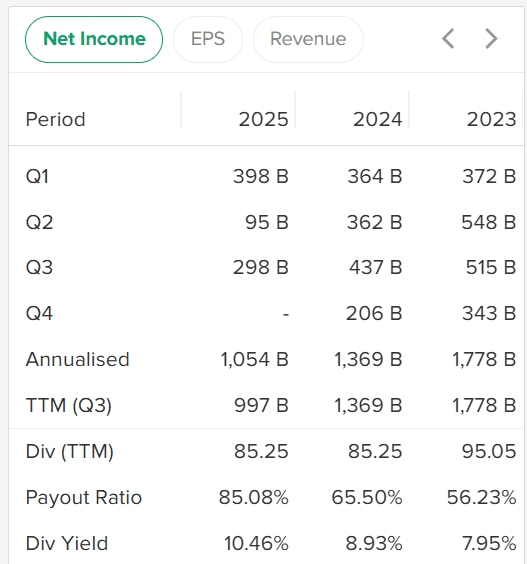Click the 2023 column header
527x564 pixels.
click(491, 119)
